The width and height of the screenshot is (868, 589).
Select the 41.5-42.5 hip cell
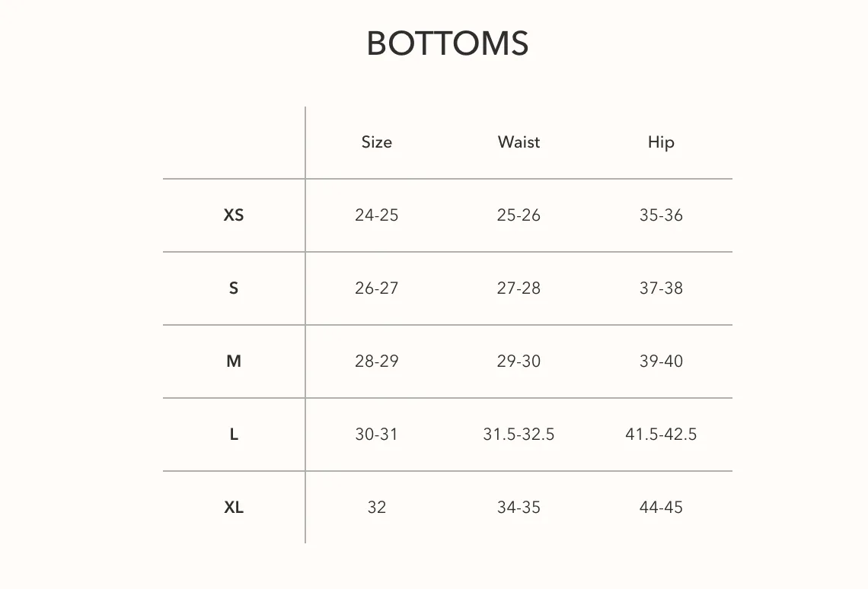tap(661, 435)
